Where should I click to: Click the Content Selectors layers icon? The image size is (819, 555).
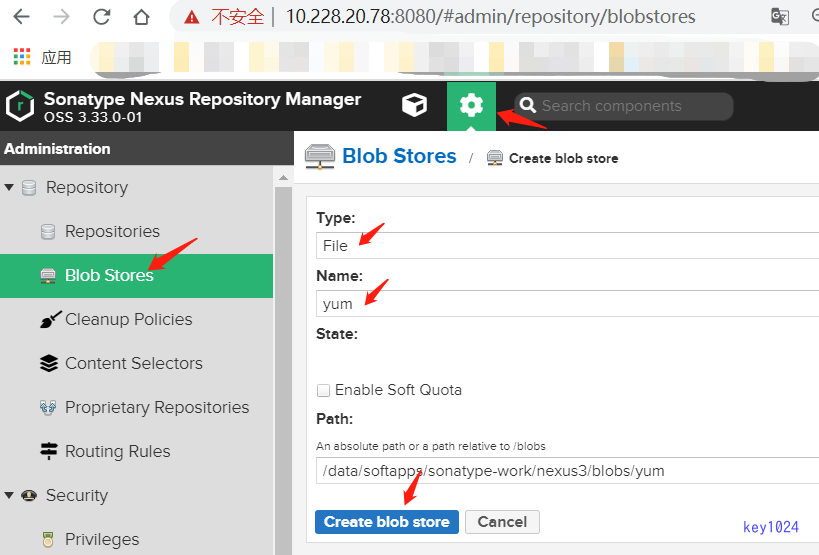point(49,363)
